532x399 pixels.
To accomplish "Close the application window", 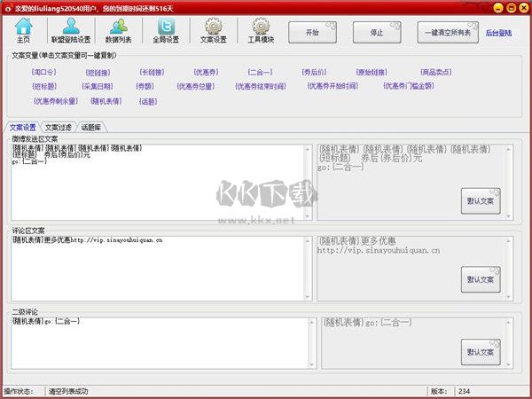I will point(524,8).
